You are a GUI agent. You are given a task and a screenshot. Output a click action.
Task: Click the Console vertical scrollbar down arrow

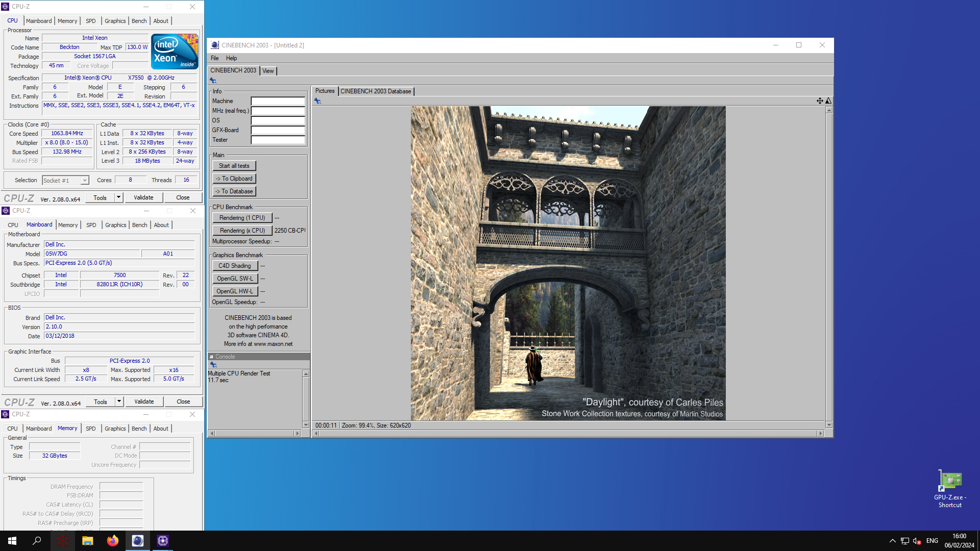click(x=306, y=424)
